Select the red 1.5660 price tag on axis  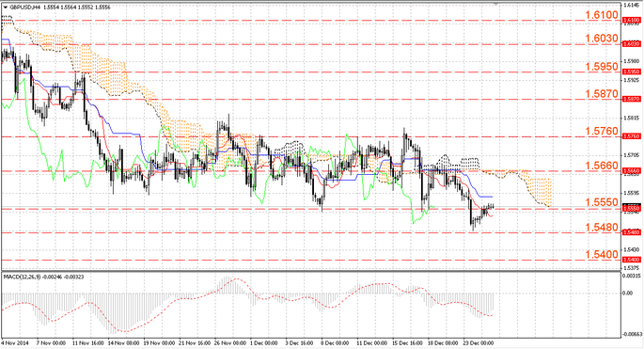coord(631,170)
